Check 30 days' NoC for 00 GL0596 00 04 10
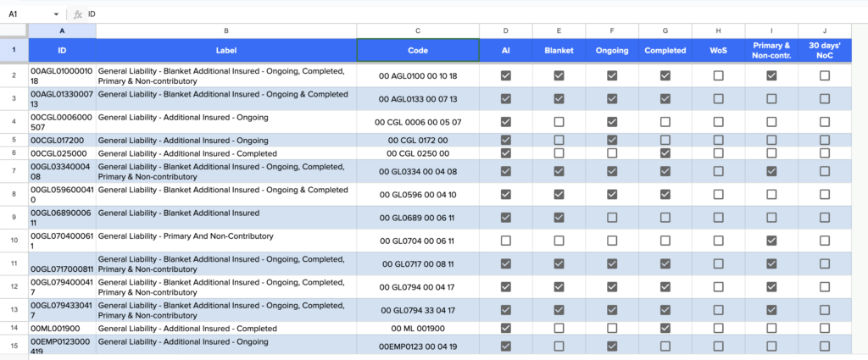Viewport: 868px width, 360px height. point(824,195)
